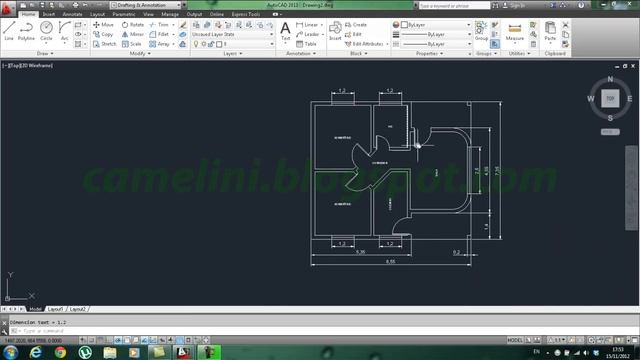Expand the Draw panel
Screen dimensions: 640x360
(x=45, y=53)
